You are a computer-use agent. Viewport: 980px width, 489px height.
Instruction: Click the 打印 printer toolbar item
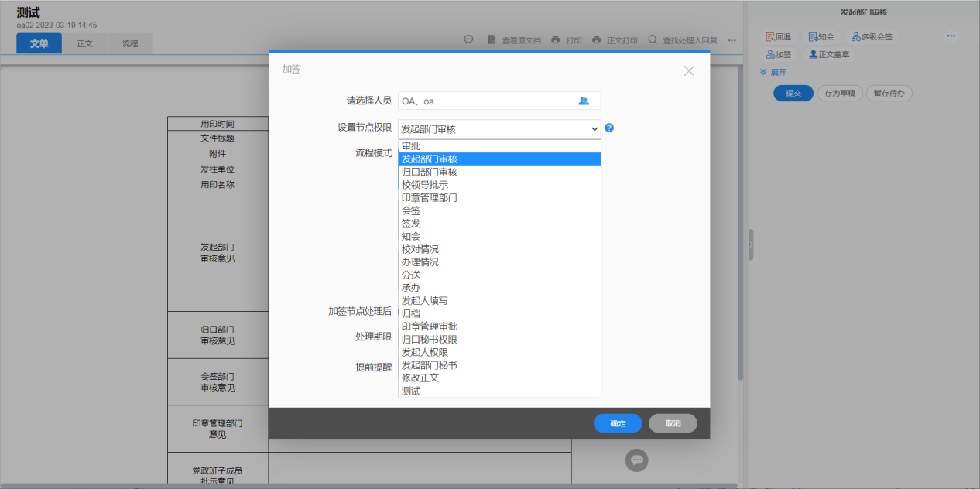[x=566, y=40]
